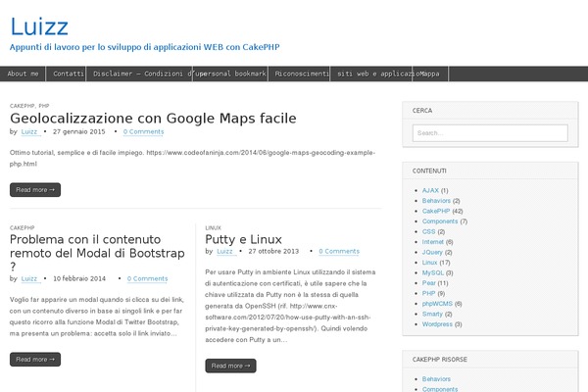Click the PHP category tag above Geolocalizzazione post
The width and height of the screenshot is (588, 392).
coord(44,106)
